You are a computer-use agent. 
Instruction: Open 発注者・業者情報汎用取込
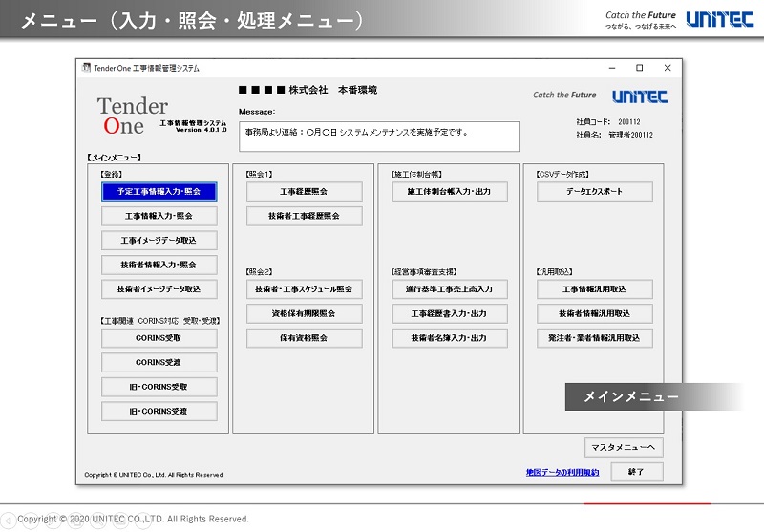tap(594, 337)
